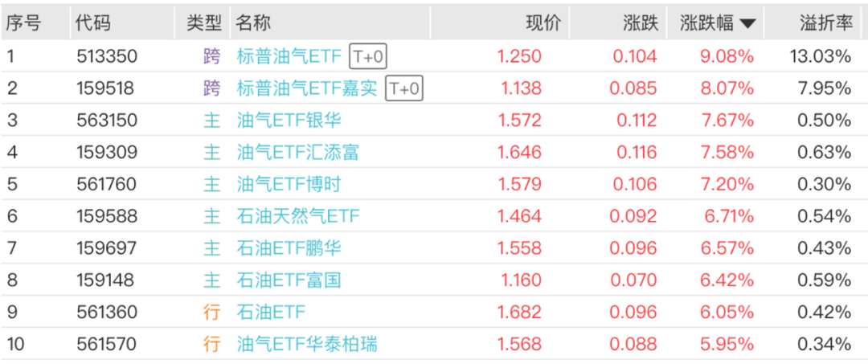Click the 涨跌 column header

[640, 23]
